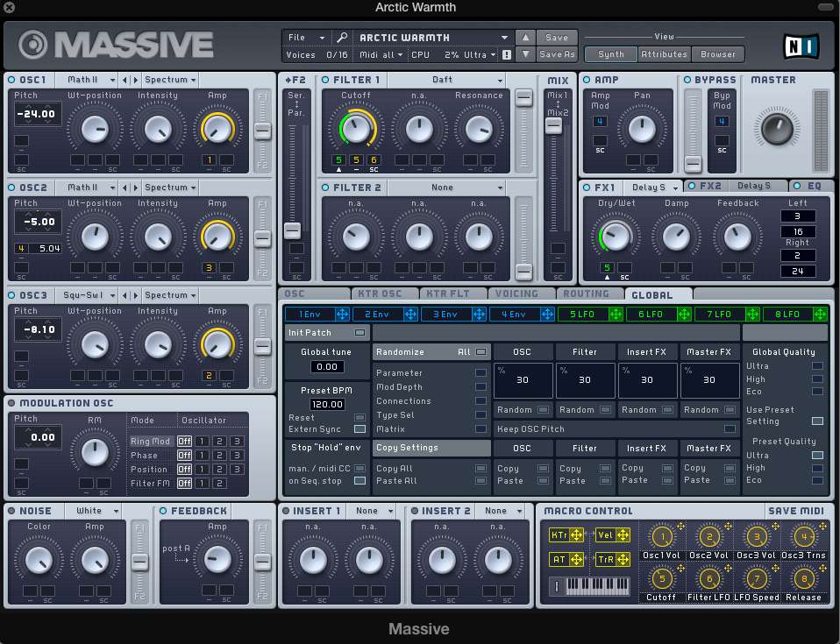Viewport: 840px width, 644px height.
Task: Click the KTr keytracking modulation handle
Action: pyautogui.click(x=576, y=534)
